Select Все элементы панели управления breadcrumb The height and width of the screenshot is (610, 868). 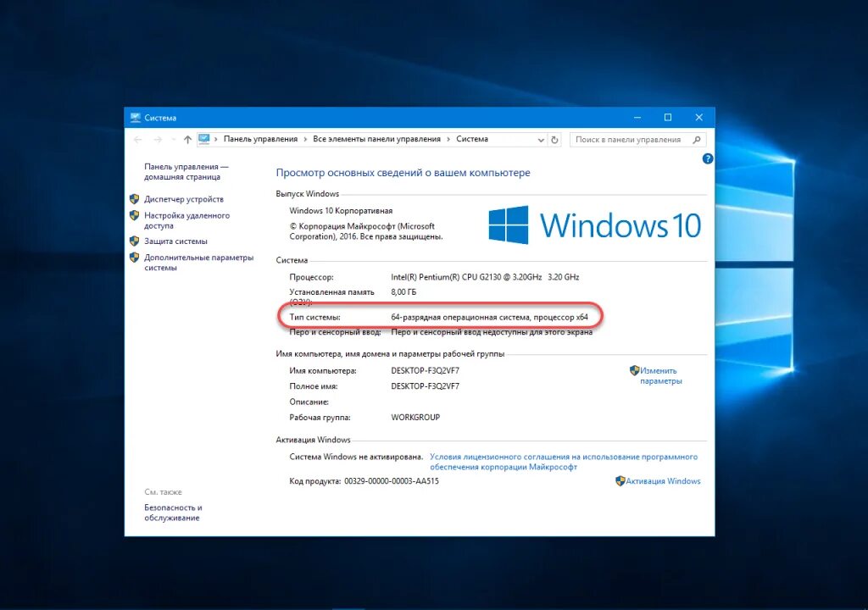pyautogui.click(x=376, y=139)
